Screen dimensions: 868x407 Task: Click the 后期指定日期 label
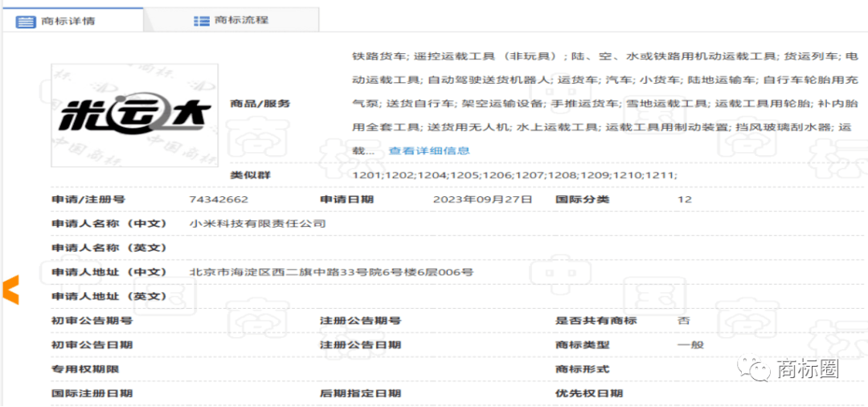360,393
